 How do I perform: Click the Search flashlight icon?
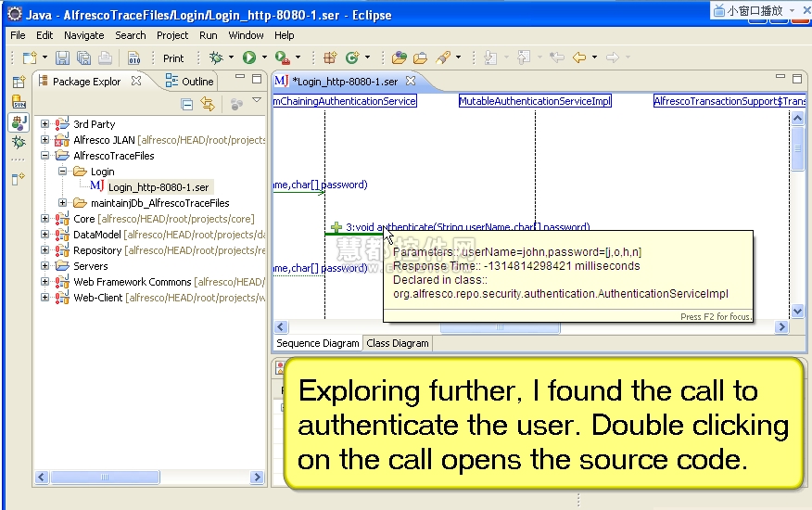(x=443, y=57)
